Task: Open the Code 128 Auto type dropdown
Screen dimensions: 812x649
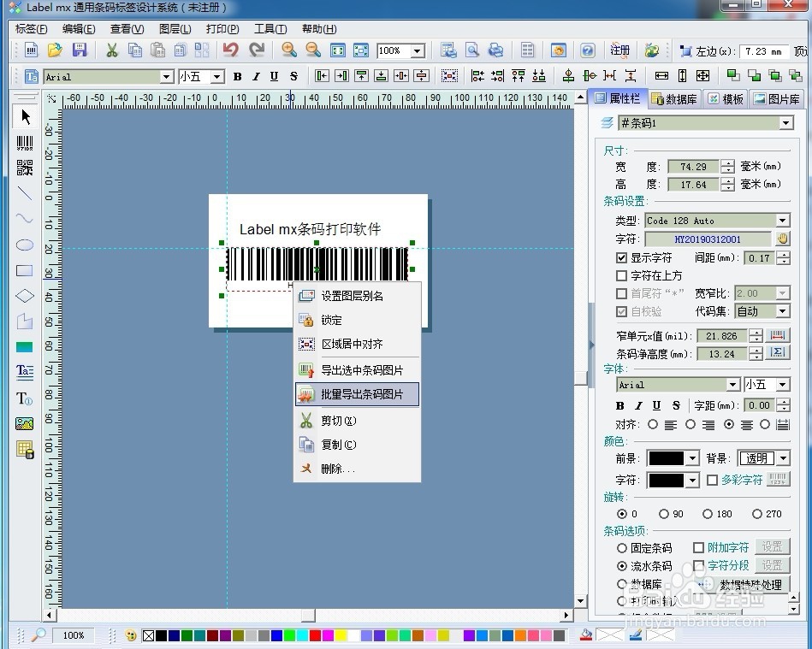Action: click(x=783, y=221)
